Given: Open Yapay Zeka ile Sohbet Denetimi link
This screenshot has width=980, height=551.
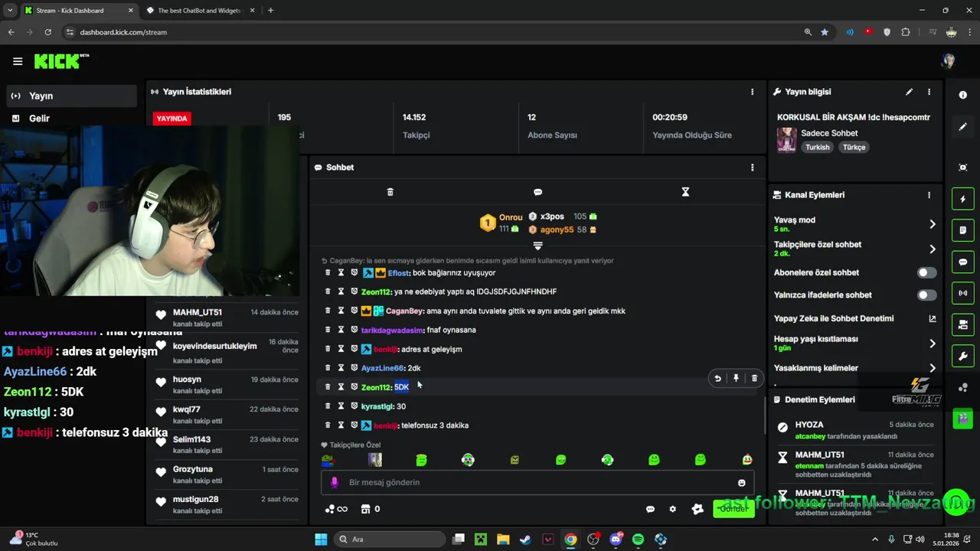Looking at the screenshot, I should pos(932,318).
